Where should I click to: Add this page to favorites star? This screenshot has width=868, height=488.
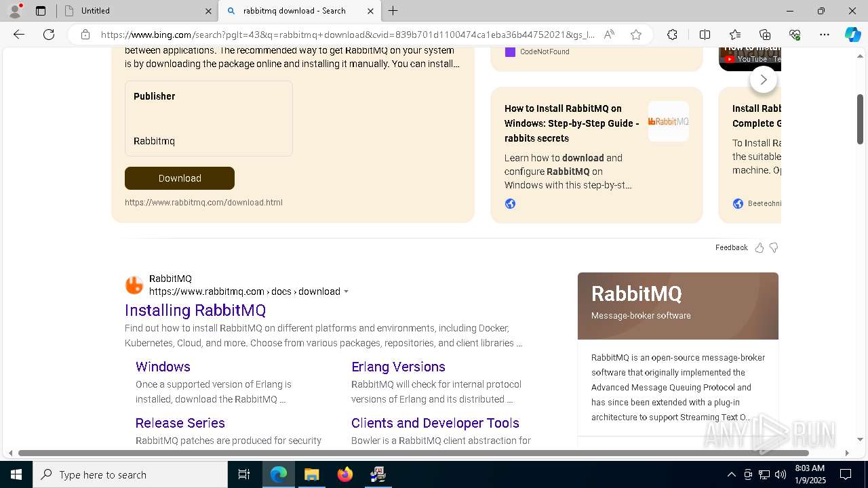pos(636,35)
